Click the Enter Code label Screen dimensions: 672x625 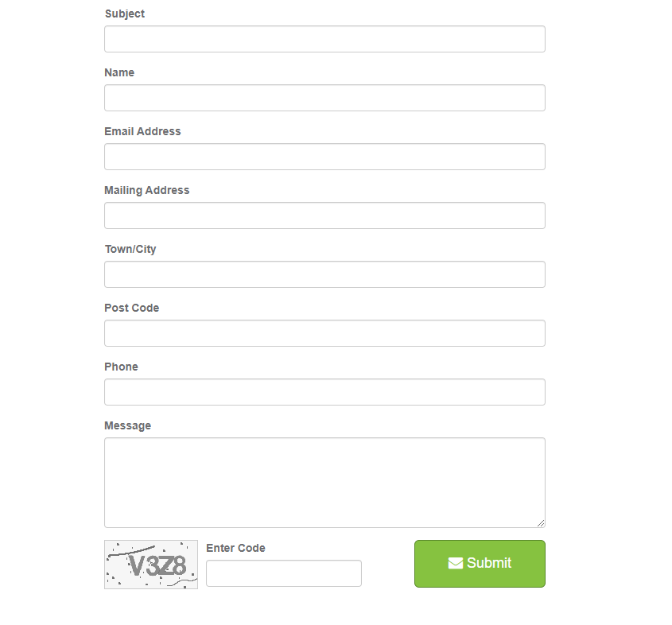[x=235, y=548]
